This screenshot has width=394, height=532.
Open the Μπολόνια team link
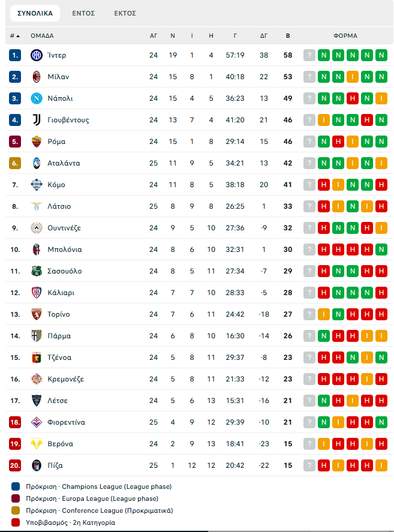click(64, 250)
